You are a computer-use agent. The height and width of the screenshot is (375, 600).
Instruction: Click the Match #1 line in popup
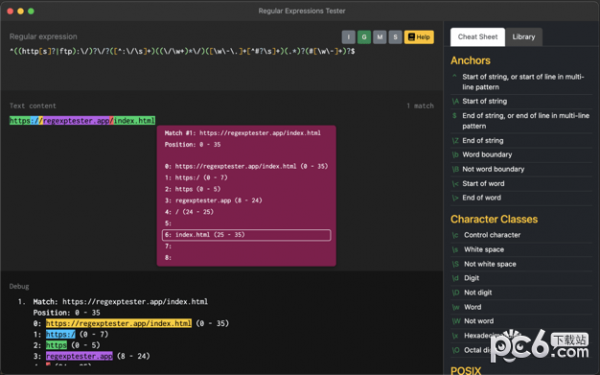(243, 133)
